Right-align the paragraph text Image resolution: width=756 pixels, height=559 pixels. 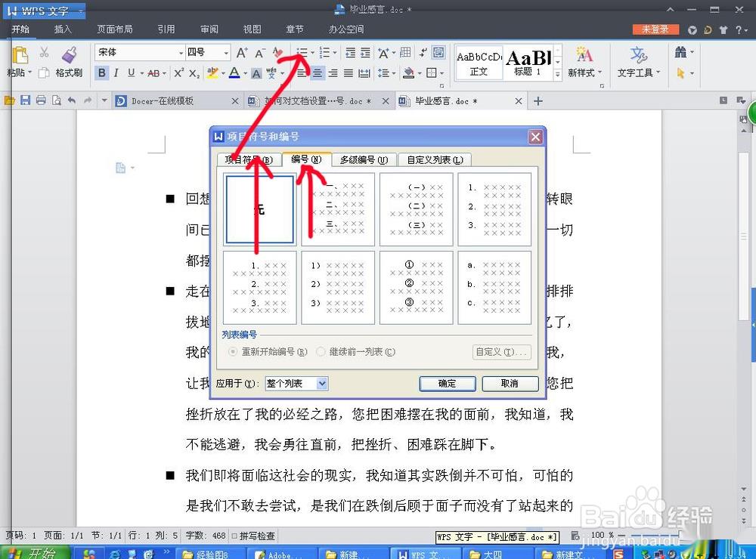coord(333,73)
